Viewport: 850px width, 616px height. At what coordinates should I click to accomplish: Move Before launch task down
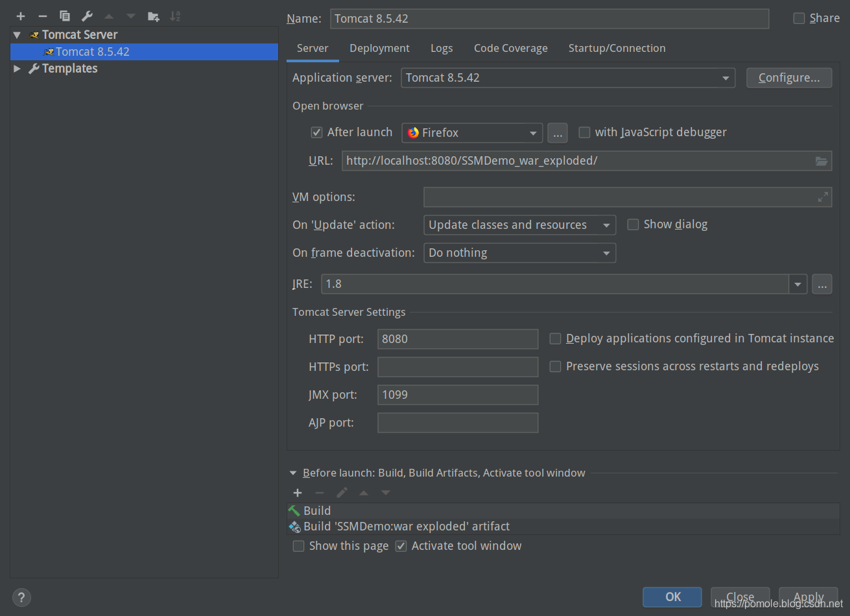click(386, 493)
